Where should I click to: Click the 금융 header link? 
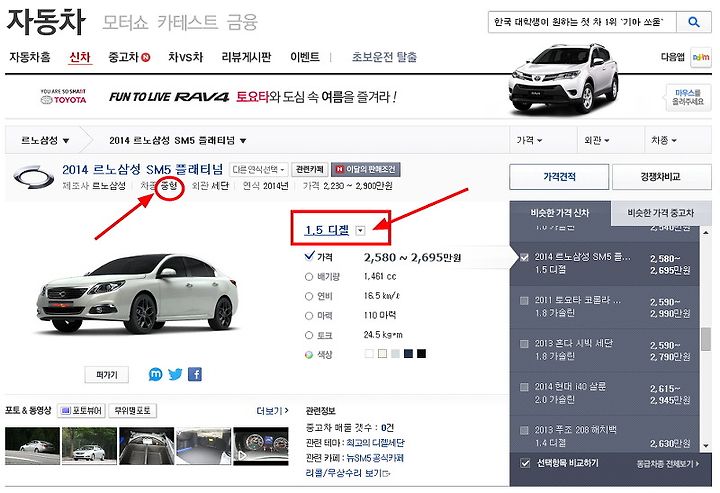coord(242,22)
